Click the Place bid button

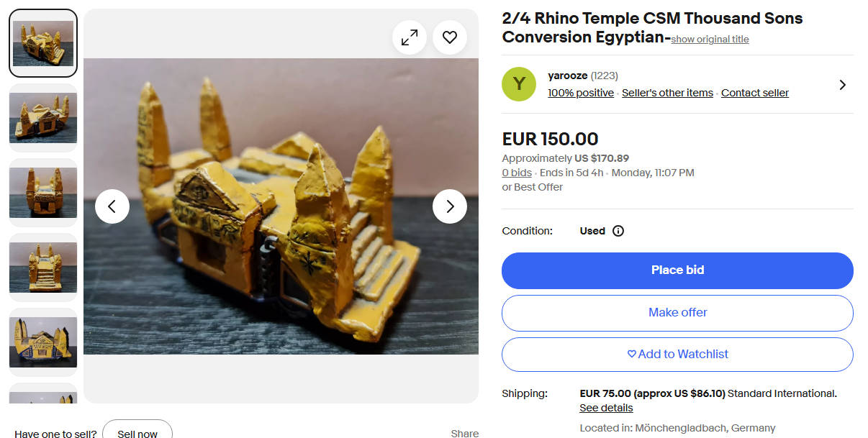677,270
